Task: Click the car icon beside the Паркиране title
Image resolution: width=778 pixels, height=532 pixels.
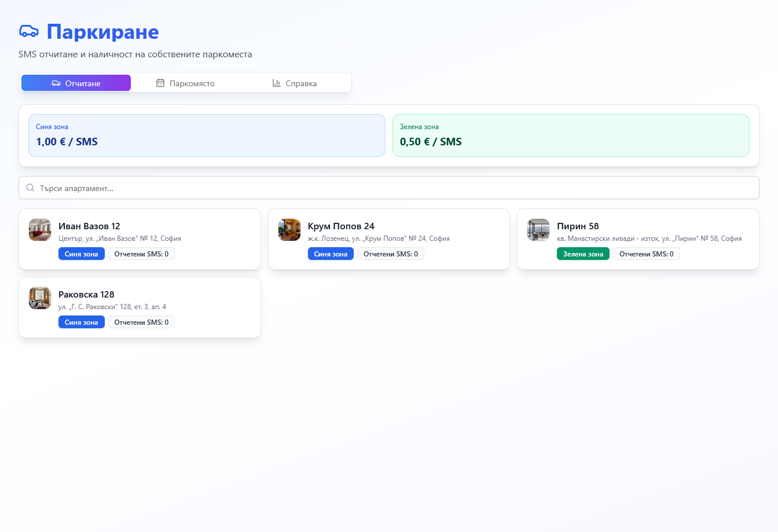Action: [x=29, y=31]
